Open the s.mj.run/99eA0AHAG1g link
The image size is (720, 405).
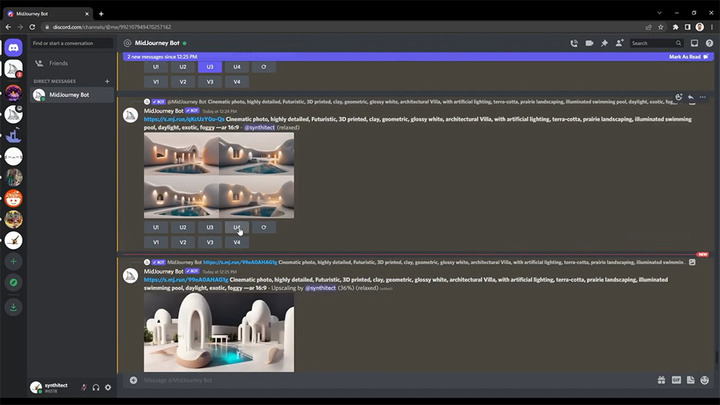(x=186, y=280)
